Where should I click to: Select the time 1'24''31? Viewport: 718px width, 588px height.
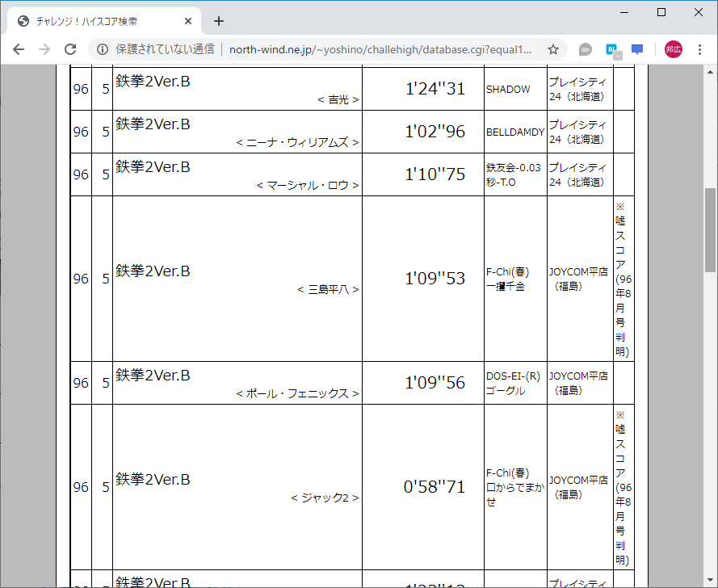point(435,89)
